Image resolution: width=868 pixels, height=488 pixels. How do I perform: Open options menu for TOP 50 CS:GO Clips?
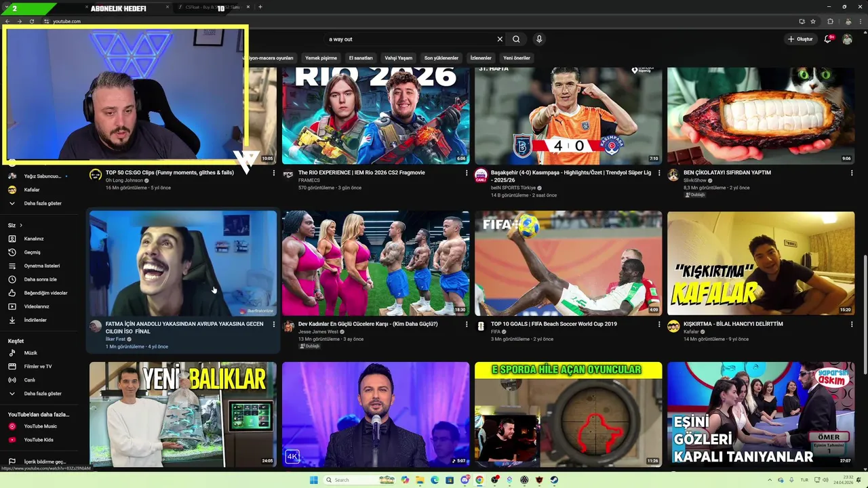(274, 173)
